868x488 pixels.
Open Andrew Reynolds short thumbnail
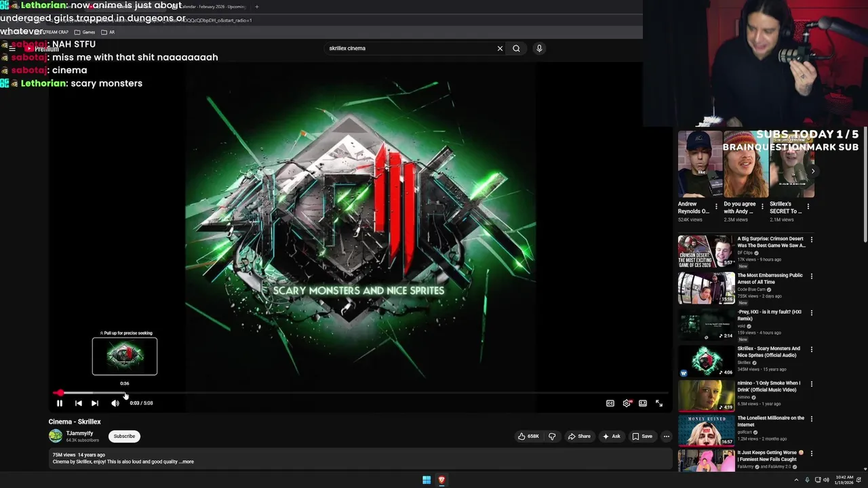pos(701,165)
